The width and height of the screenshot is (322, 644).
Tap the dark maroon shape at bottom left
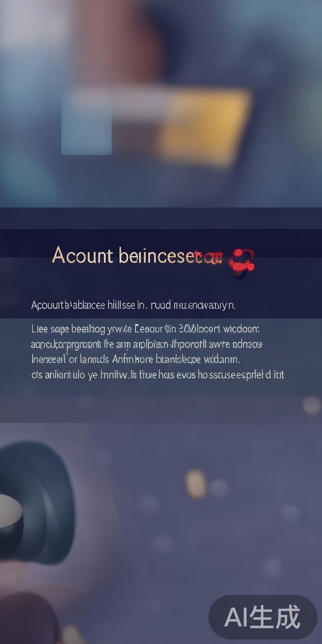[x=27, y=619]
